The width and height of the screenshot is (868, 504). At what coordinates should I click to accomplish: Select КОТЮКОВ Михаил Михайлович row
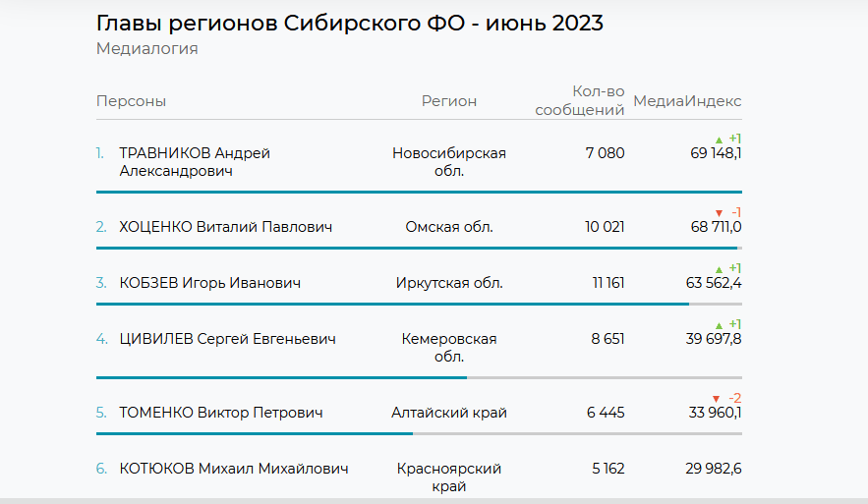(x=419, y=476)
